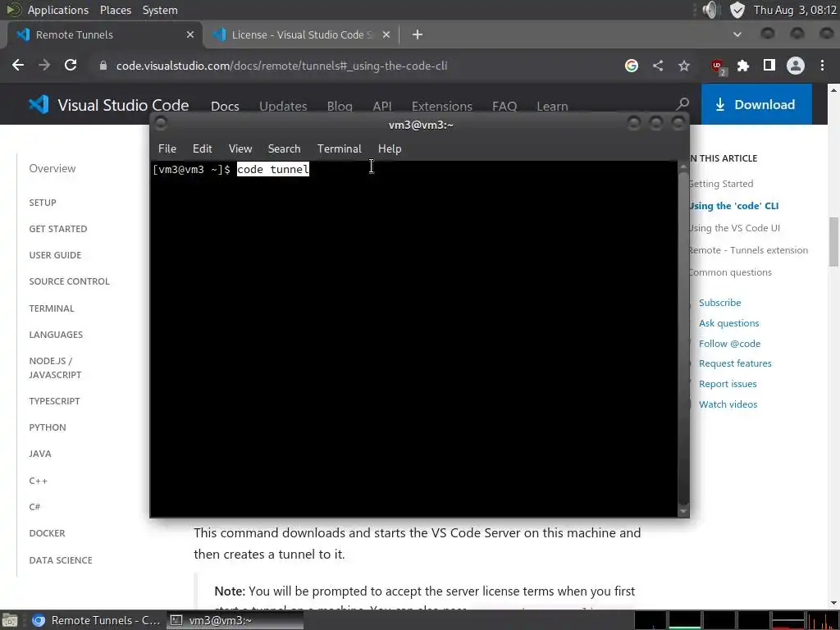This screenshot has height=630, width=840.
Task: Close the Remote Tunnels tab
Action: coord(190,34)
